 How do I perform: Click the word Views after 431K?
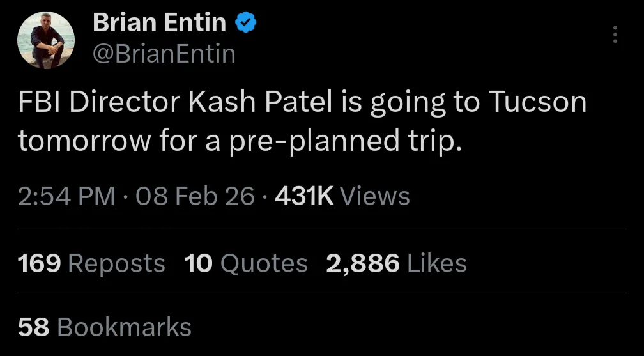[375, 196]
